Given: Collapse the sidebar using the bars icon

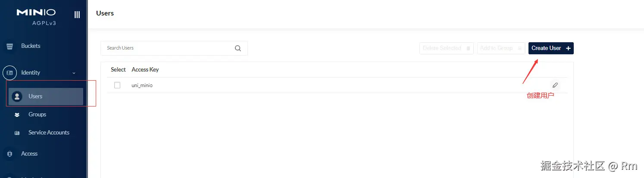Looking at the screenshot, I should [x=77, y=15].
